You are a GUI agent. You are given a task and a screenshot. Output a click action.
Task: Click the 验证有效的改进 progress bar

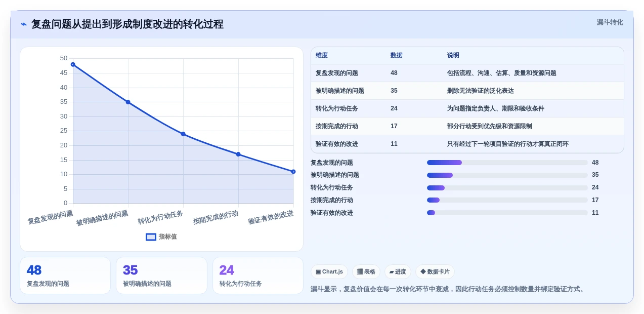507,213
